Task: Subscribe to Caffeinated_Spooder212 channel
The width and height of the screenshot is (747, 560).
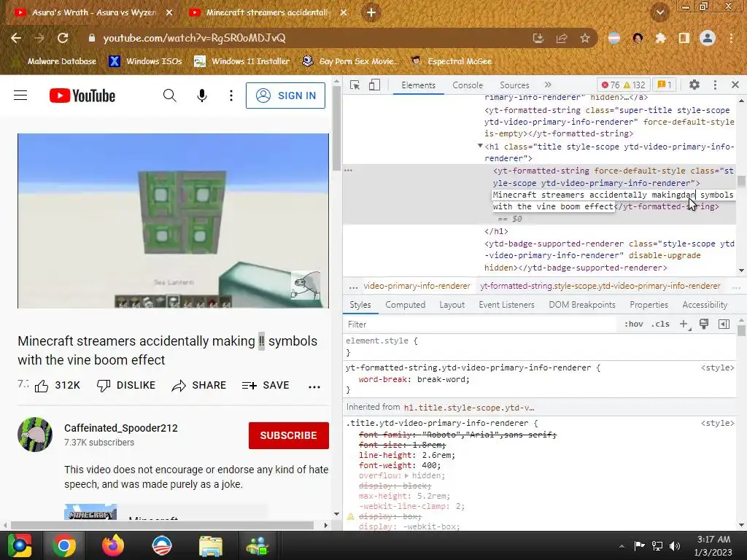Action: click(288, 435)
